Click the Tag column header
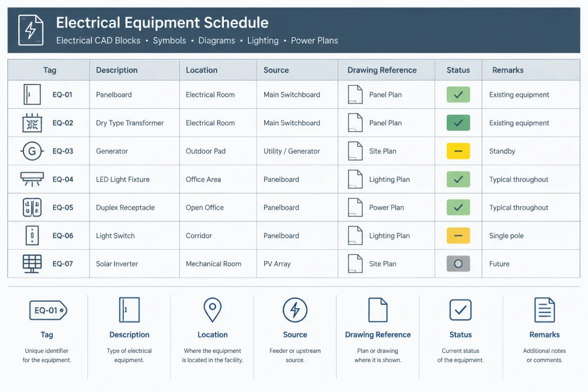588x392 pixels. click(x=49, y=70)
